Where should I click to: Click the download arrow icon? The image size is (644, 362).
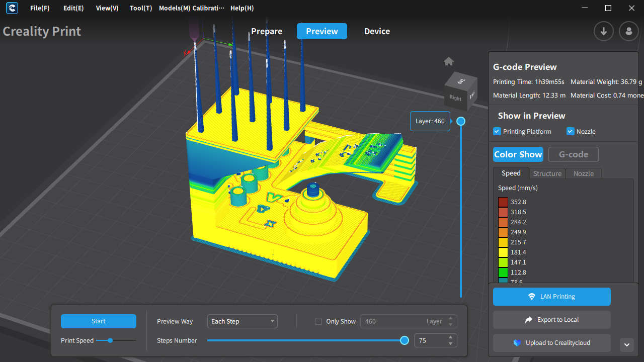[603, 31]
